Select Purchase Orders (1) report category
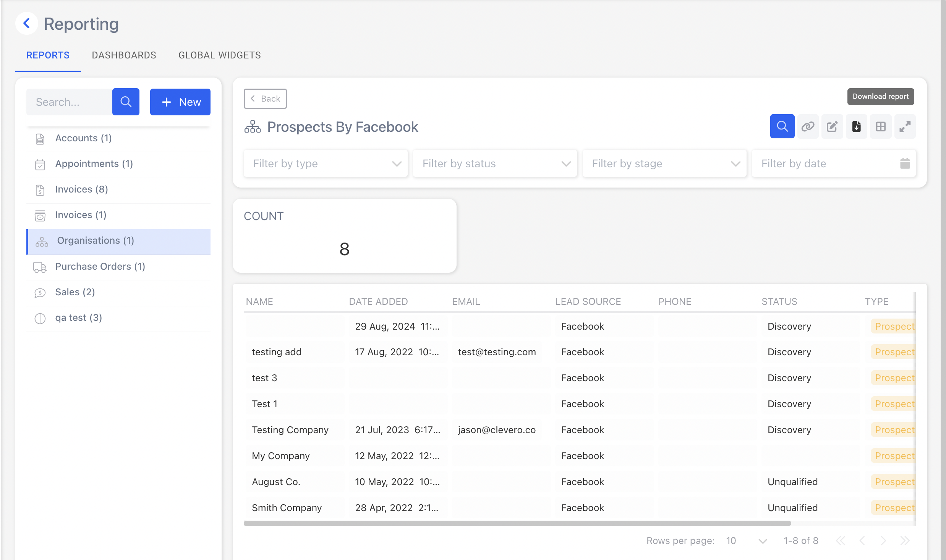Image resolution: width=946 pixels, height=560 pixels. 118,267
